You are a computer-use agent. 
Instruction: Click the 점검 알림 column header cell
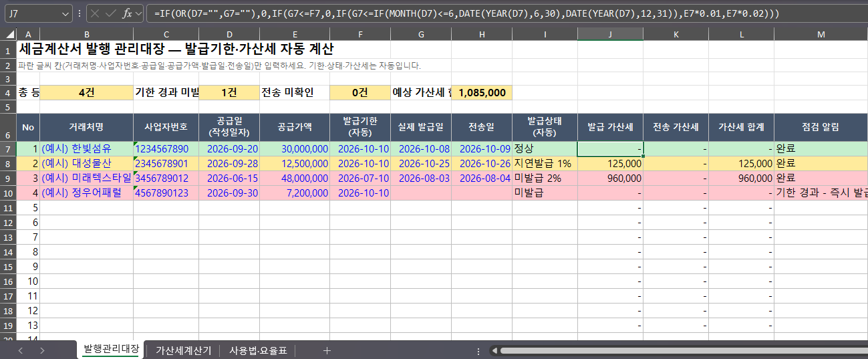click(821, 127)
